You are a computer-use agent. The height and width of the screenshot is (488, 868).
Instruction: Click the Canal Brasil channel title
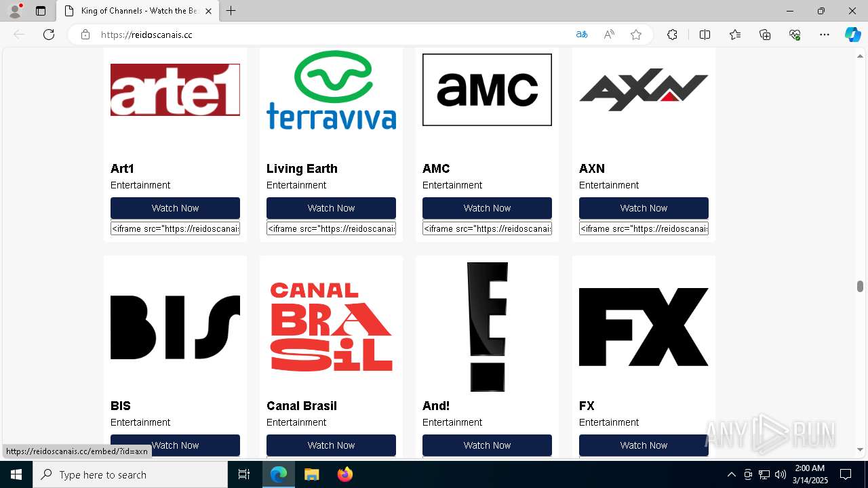(x=302, y=406)
